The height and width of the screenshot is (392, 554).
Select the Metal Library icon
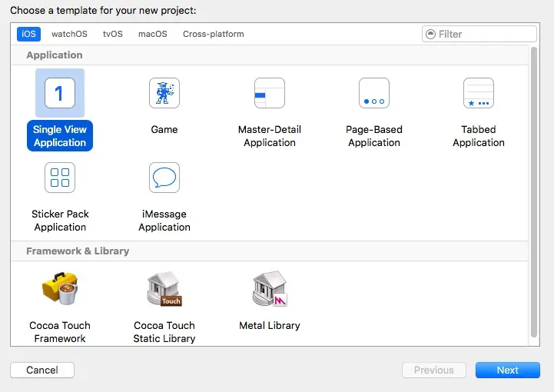pos(270,288)
